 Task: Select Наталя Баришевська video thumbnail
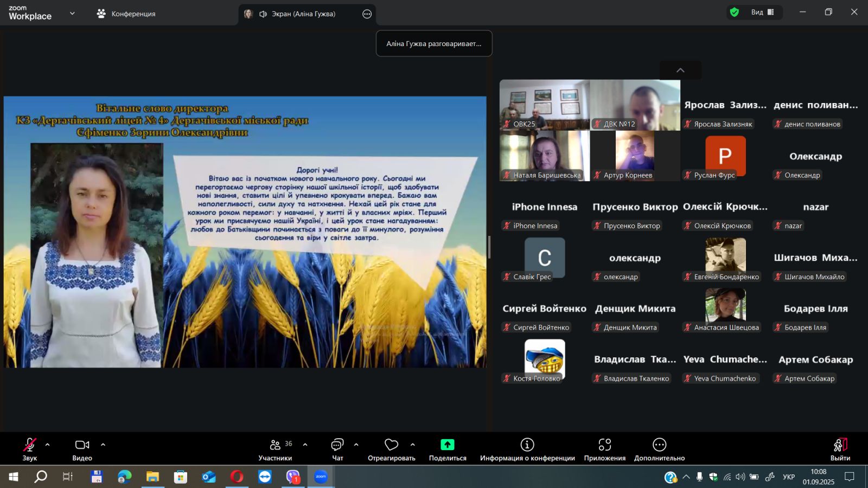click(x=544, y=156)
